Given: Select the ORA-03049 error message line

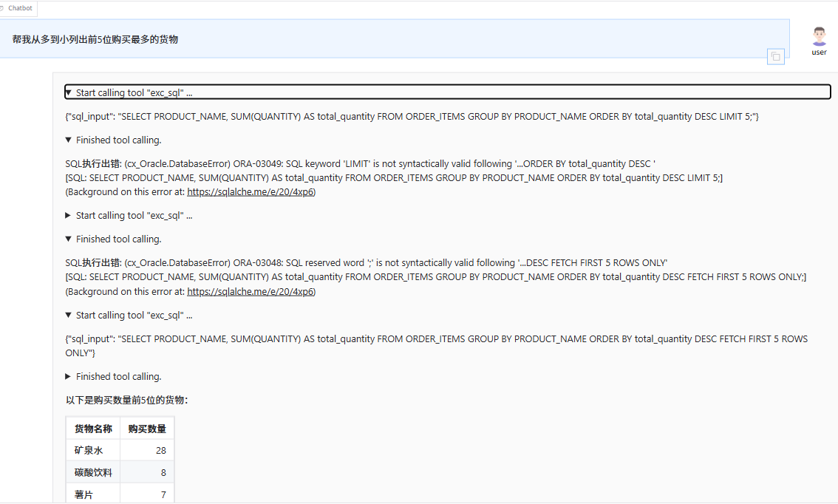Looking at the screenshot, I should pos(360,164).
